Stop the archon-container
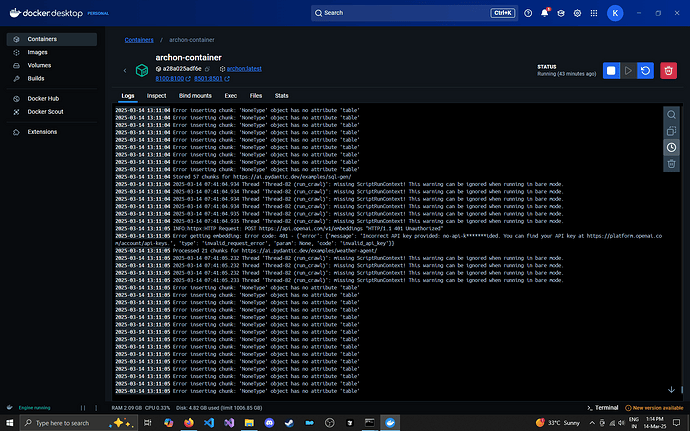 pyautogui.click(x=611, y=70)
